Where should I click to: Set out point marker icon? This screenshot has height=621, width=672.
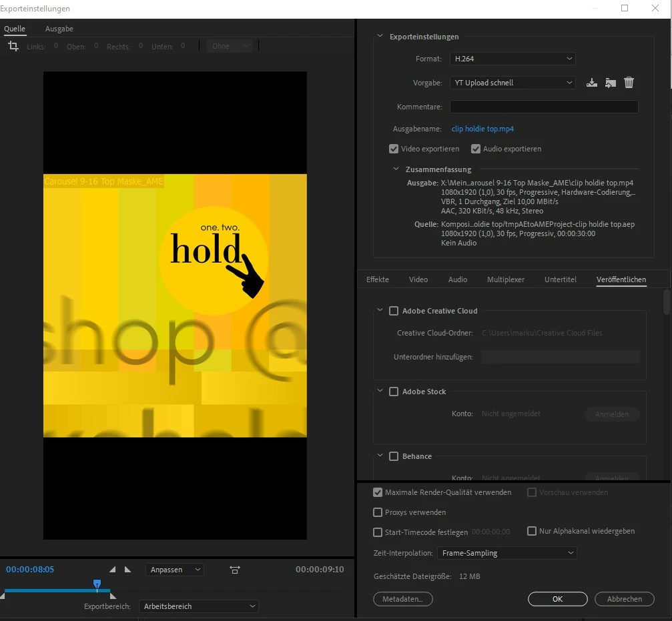tap(127, 569)
